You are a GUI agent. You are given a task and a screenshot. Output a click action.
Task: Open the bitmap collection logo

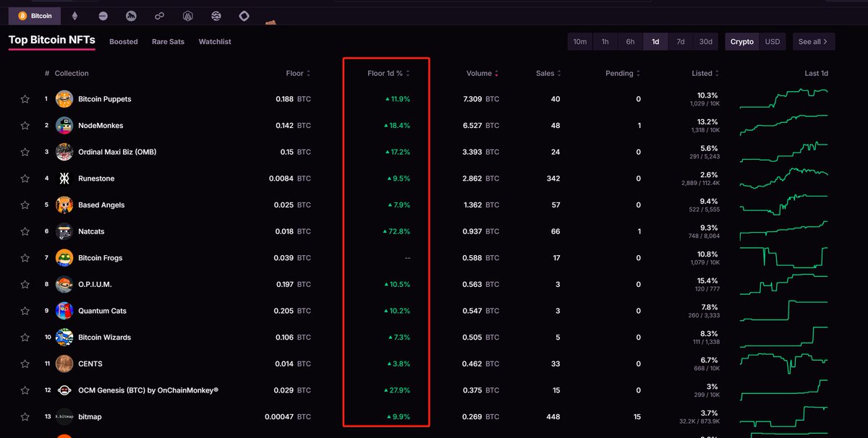pos(64,417)
